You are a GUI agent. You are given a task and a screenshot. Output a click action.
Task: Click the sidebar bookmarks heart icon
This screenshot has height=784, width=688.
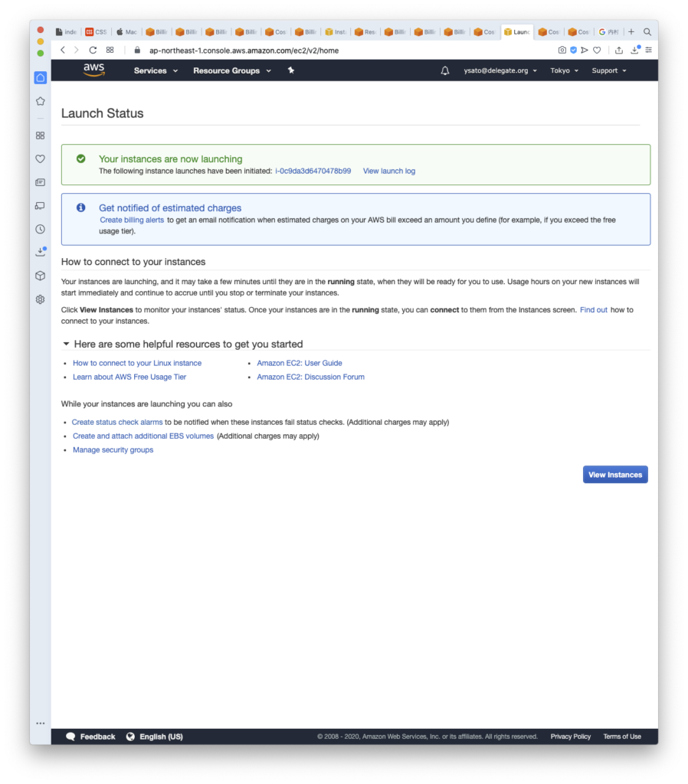(41, 159)
